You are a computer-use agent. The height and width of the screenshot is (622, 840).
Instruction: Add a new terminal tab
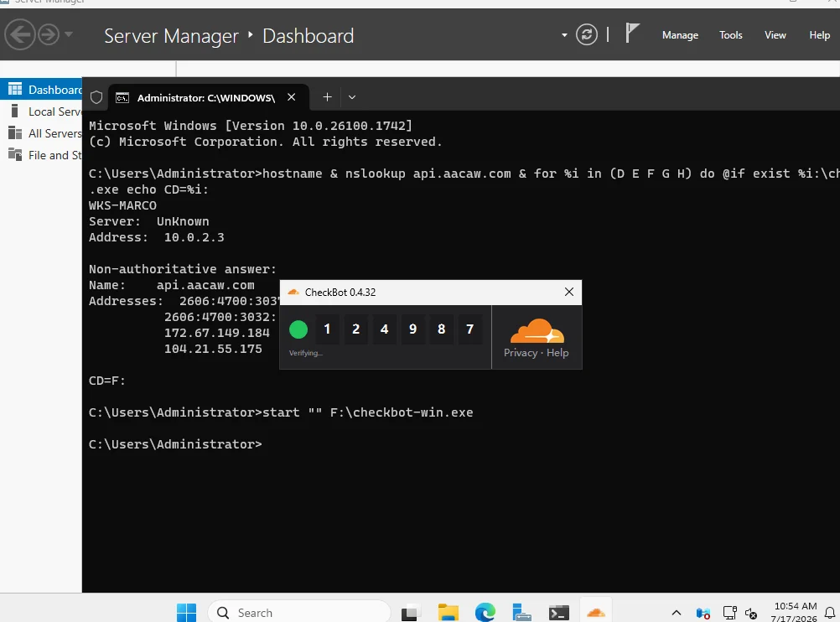click(x=327, y=97)
